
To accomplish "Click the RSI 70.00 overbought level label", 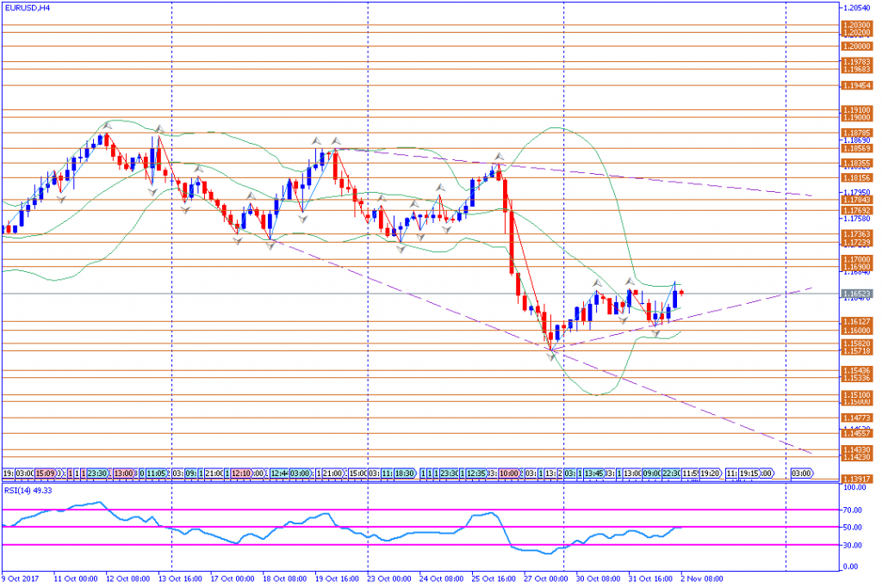I will coord(853,509).
